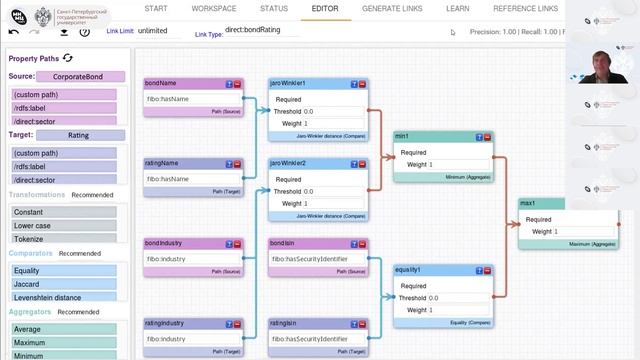The image size is (640, 360).
Task: Choose the Jaccard comparator
Action: pyautogui.click(x=64, y=284)
